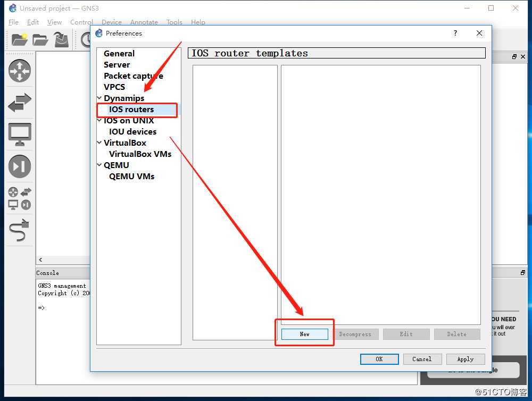The height and width of the screenshot is (401, 532).
Task: Click left arrow on workspace scrollbar
Action: tap(40, 260)
